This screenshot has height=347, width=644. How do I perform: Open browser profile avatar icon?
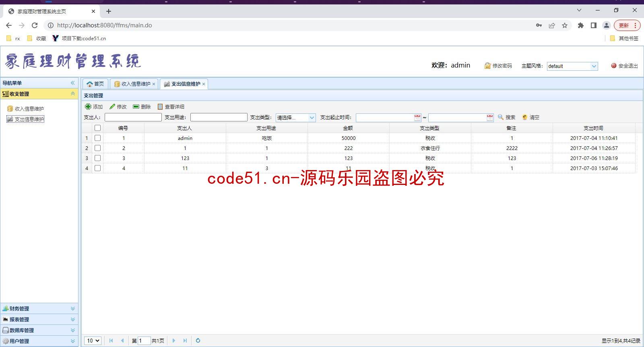pyautogui.click(x=606, y=25)
